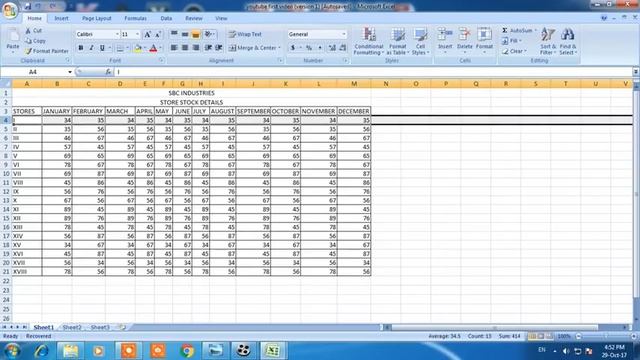Switch to the Insert tab
This screenshot has width=640, height=360.
tap(61, 18)
